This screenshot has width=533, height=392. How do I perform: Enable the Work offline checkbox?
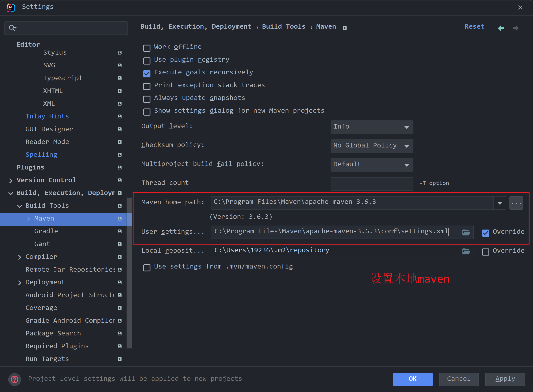pos(147,48)
